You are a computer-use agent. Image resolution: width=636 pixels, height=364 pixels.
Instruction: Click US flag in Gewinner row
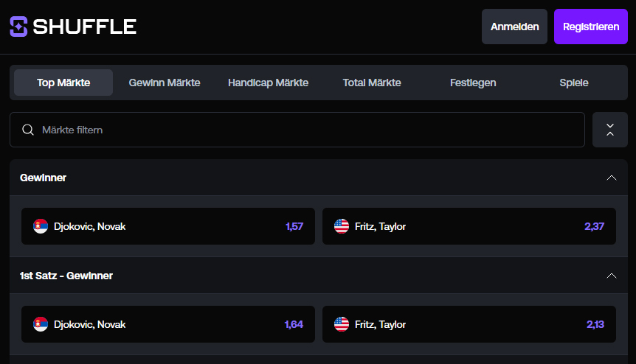[342, 226]
